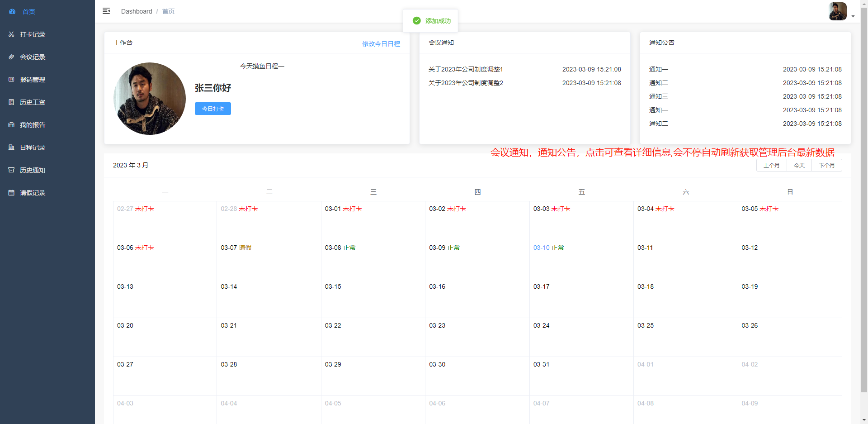Expand the user avatar dropdown arrow
Image resolution: width=868 pixels, height=424 pixels.
click(853, 16)
